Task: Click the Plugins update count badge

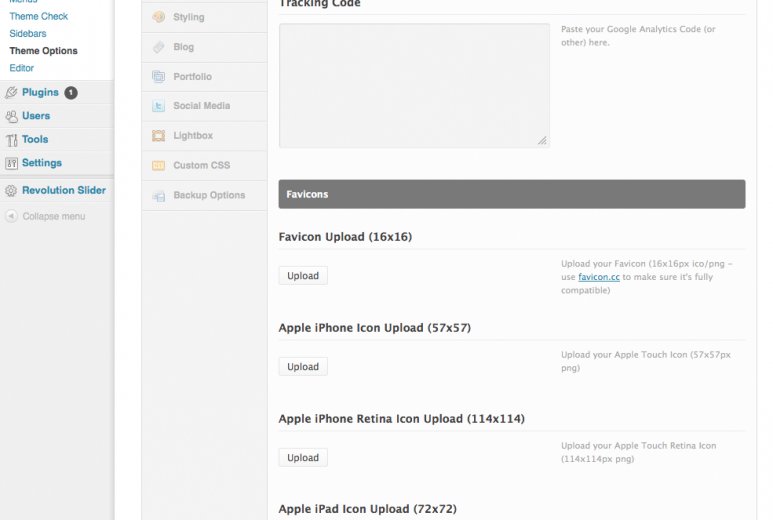Action: pyautogui.click(x=71, y=93)
